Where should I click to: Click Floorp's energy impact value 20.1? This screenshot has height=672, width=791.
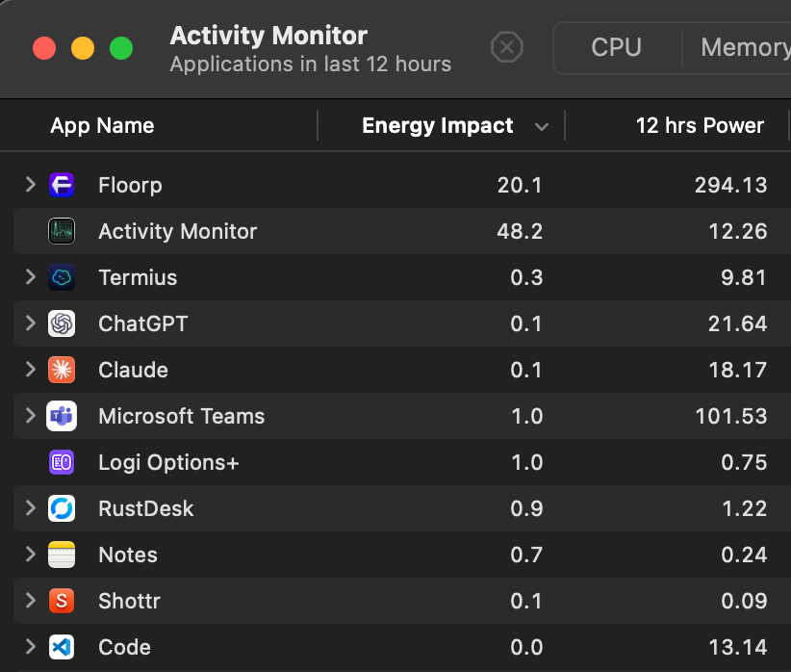tap(520, 185)
